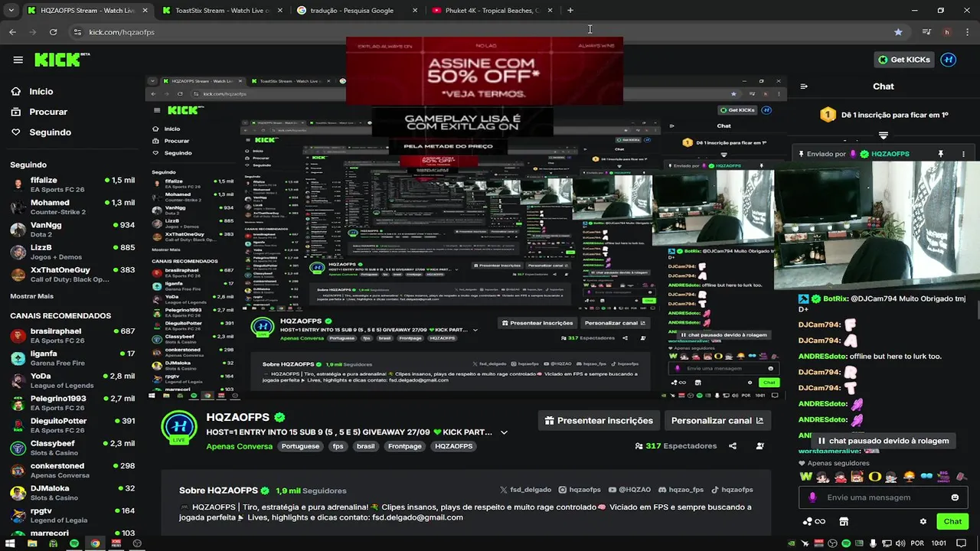Click Personalizar canal button
The width and height of the screenshot is (980, 551).
click(717, 420)
